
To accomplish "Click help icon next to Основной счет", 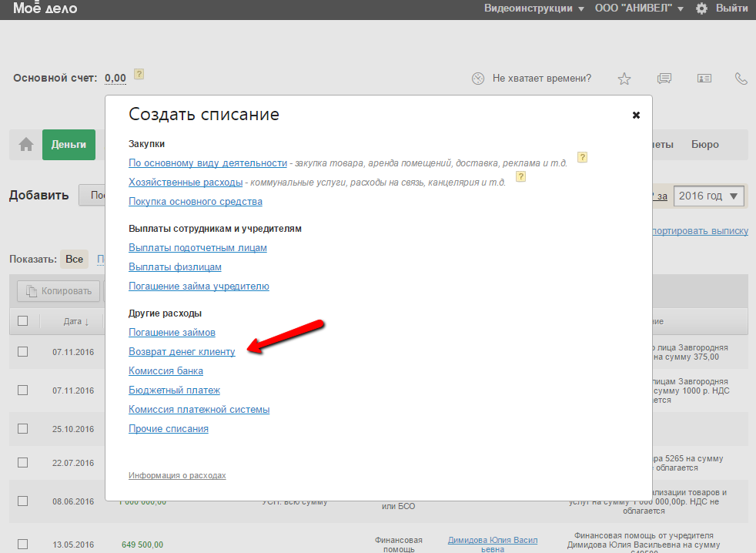I will (139, 74).
